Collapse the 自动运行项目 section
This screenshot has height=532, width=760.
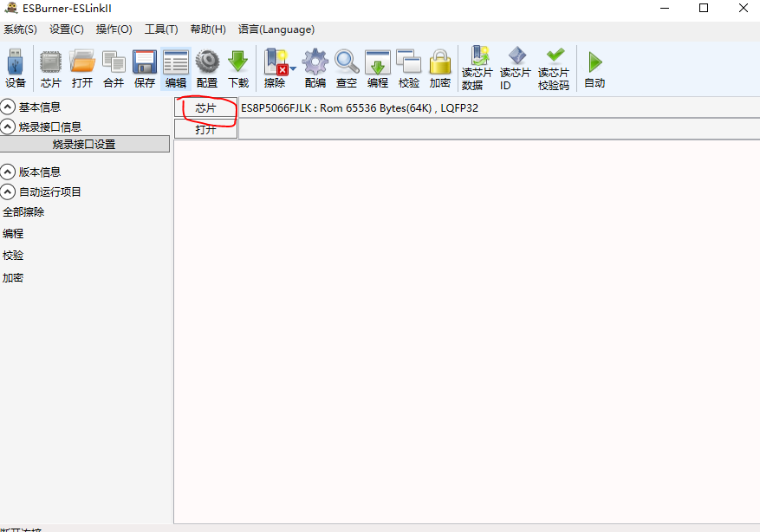[8, 191]
